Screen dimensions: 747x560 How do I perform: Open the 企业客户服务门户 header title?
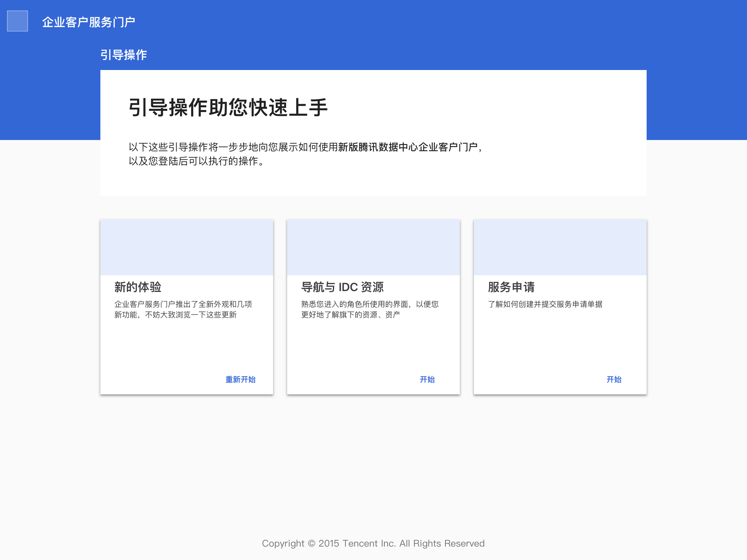point(88,22)
